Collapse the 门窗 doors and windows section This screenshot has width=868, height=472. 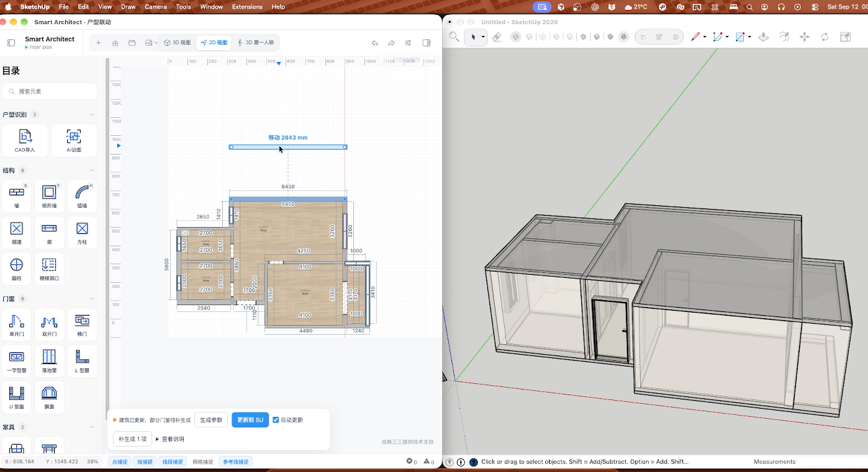coord(92,299)
